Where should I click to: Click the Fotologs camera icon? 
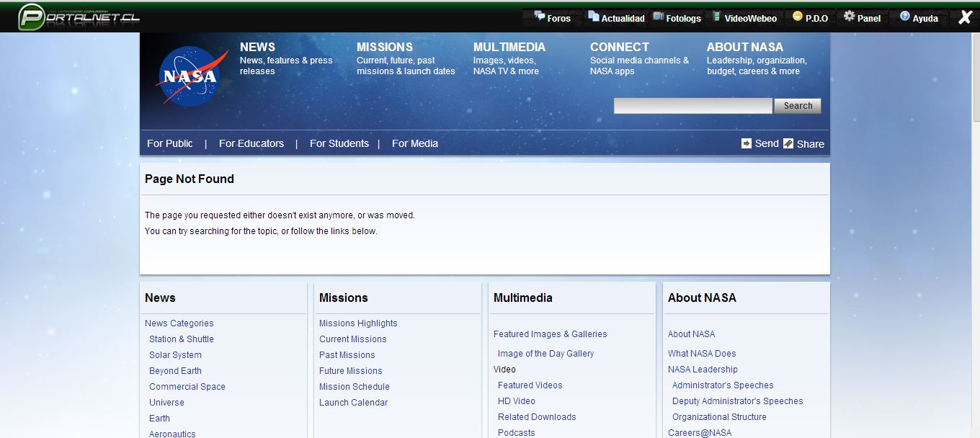coord(658,16)
